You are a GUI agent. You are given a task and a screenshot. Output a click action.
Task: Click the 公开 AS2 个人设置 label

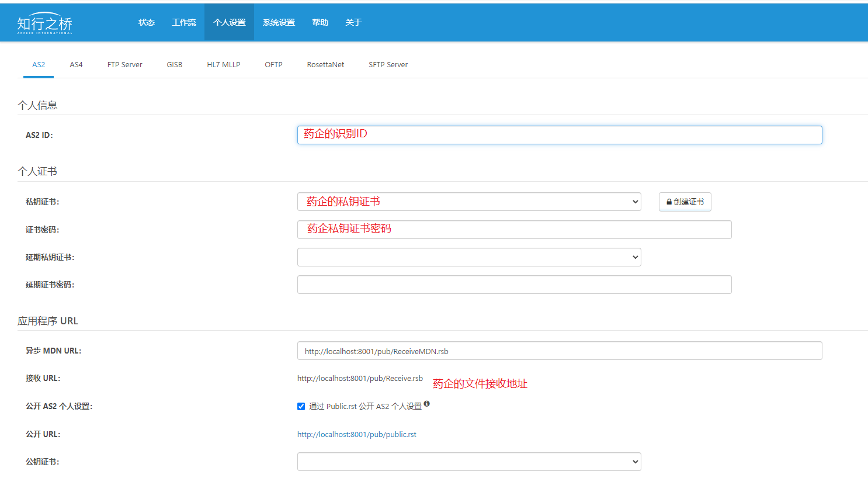[59, 406]
